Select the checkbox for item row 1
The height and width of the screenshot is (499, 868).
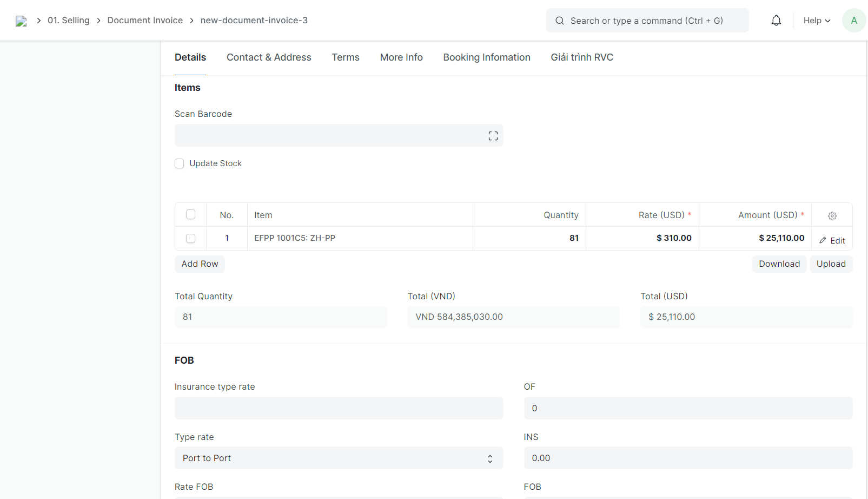pyautogui.click(x=190, y=238)
